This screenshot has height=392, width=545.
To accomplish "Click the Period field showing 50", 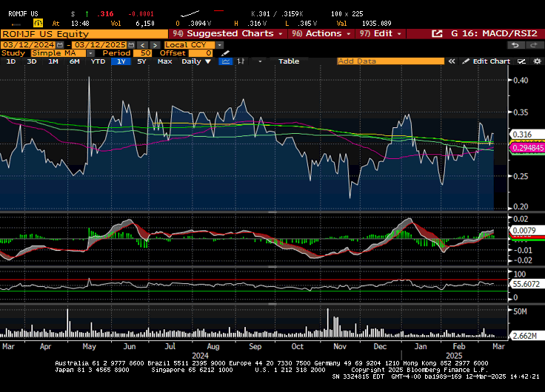I will [142, 53].
